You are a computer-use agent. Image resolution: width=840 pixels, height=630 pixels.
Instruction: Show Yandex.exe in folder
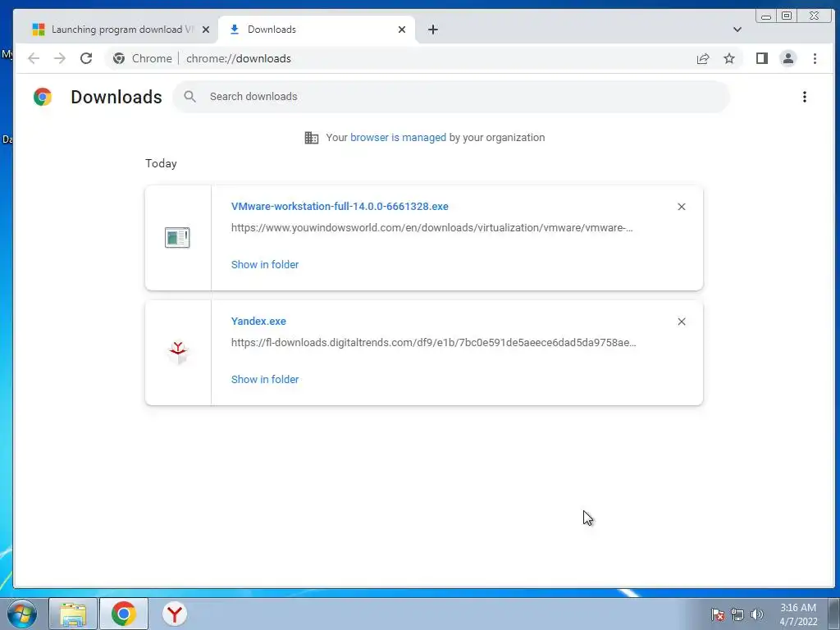click(265, 379)
